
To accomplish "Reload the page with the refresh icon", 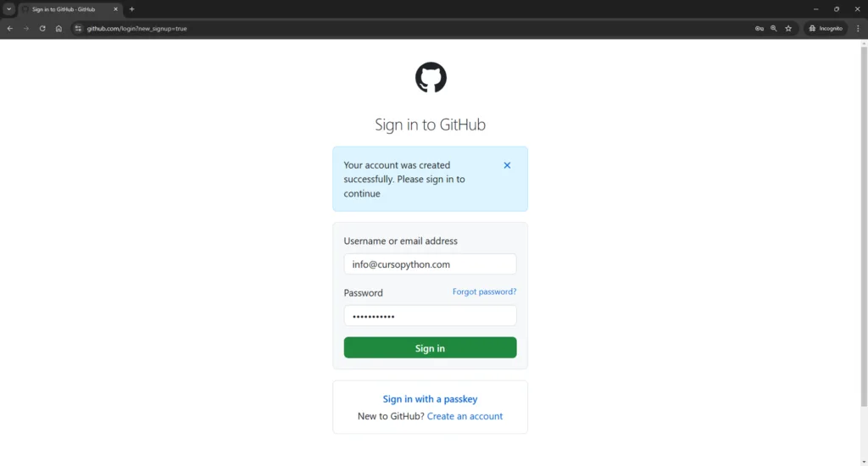I will [x=42, y=28].
